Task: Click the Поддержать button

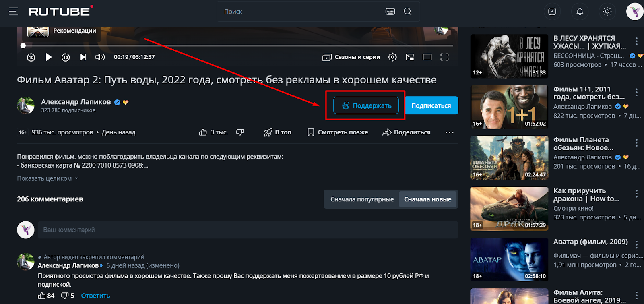Action: coord(366,105)
